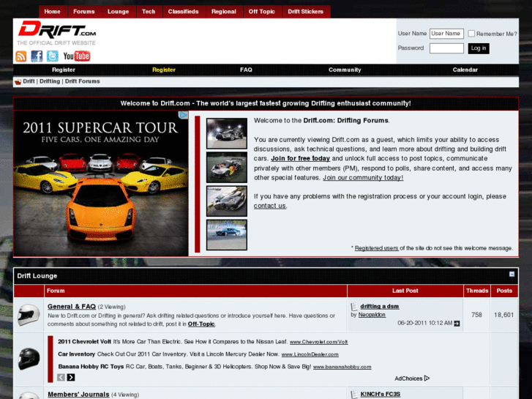Show next ad with right arrow
Image resolution: width=532 pixels, height=399 pixels.
pyautogui.click(x=71, y=377)
